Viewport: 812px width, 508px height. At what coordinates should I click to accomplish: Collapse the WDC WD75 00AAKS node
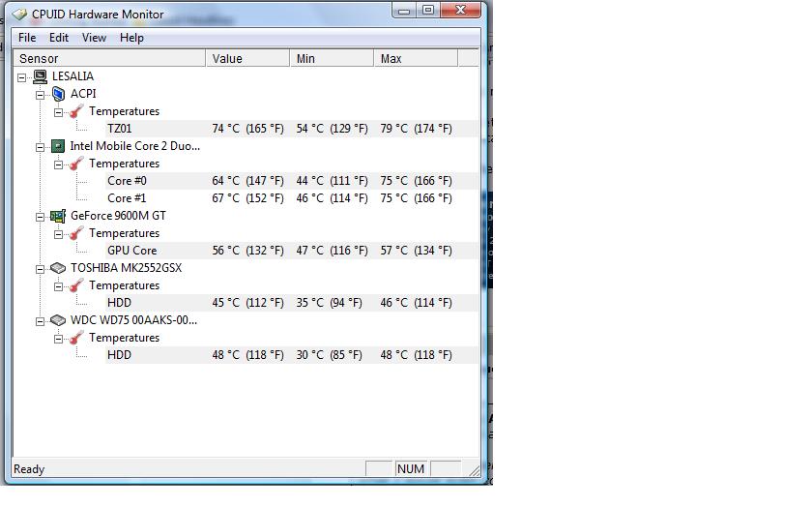tap(40, 322)
